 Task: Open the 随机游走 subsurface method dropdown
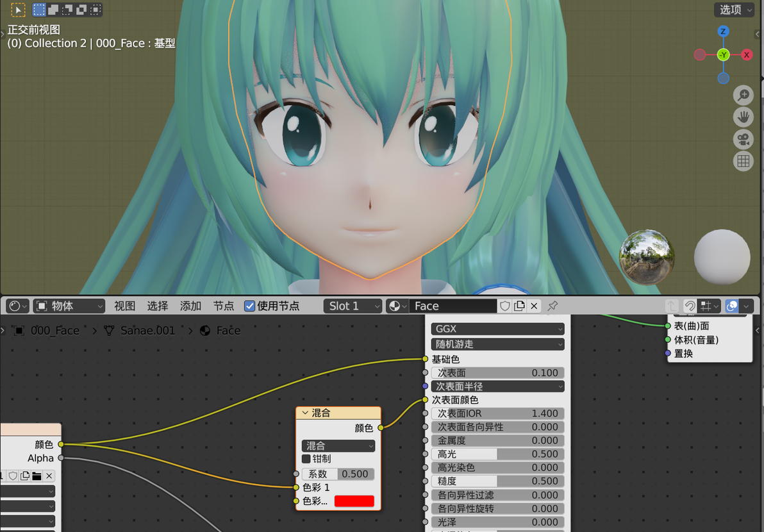497,344
